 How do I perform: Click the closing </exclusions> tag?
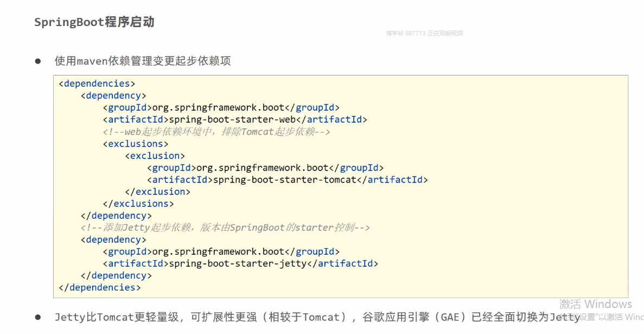(x=138, y=204)
